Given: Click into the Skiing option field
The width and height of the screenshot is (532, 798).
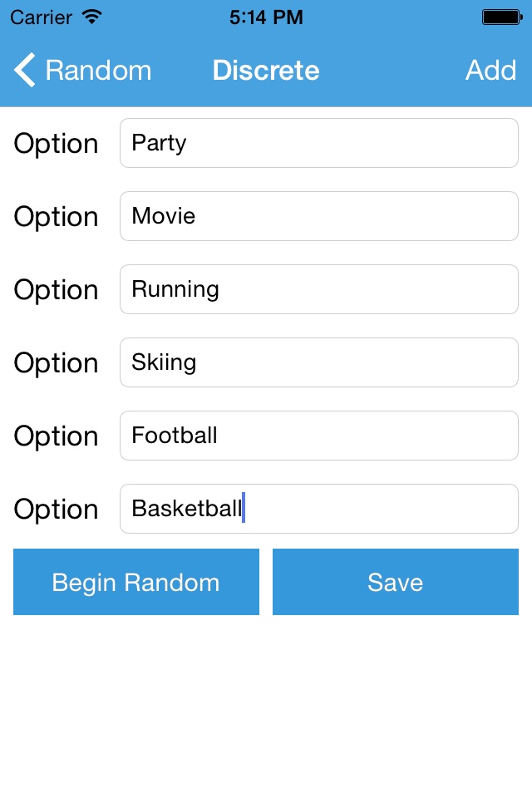Looking at the screenshot, I should pyautogui.click(x=319, y=362).
